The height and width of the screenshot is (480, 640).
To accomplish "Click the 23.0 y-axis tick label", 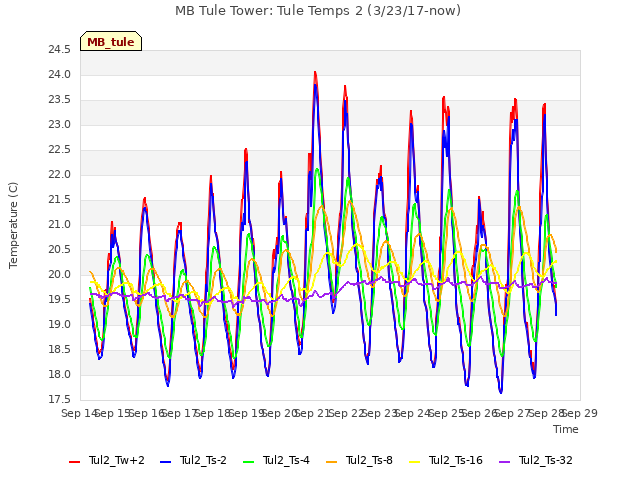I will pyautogui.click(x=60, y=124).
